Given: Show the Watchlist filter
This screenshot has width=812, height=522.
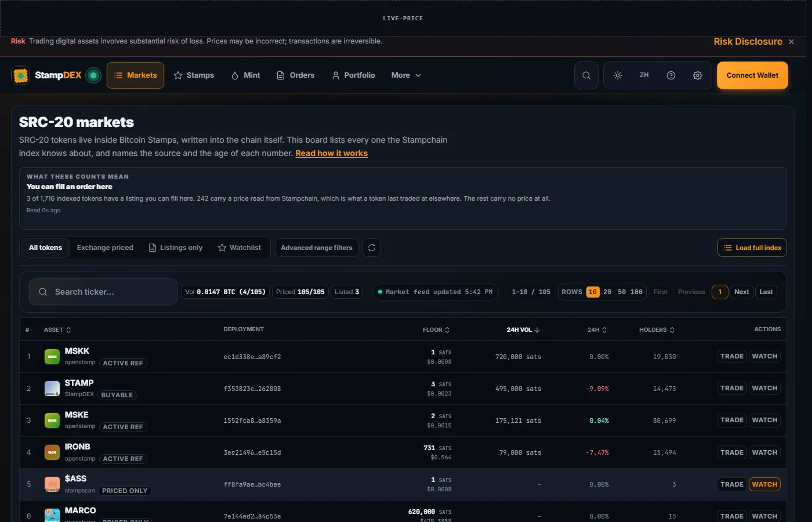Looking at the screenshot, I should click(240, 248).
